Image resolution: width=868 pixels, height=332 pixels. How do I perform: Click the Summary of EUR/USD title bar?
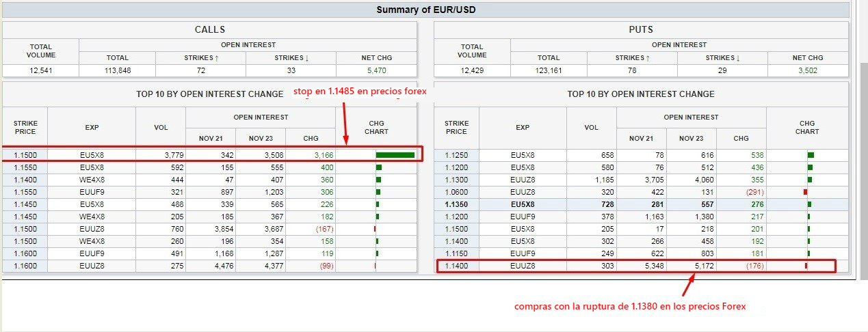click(x=425, y=10)
